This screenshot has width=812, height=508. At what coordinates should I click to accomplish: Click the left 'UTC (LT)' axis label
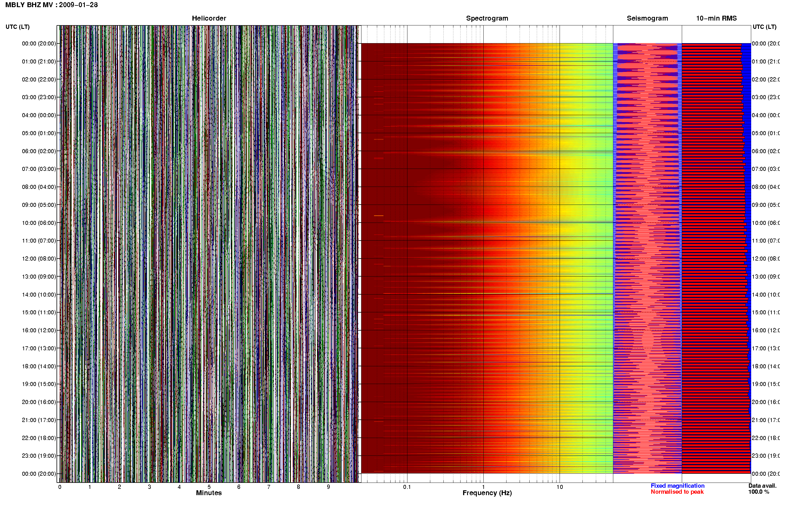tap(17, 27)
